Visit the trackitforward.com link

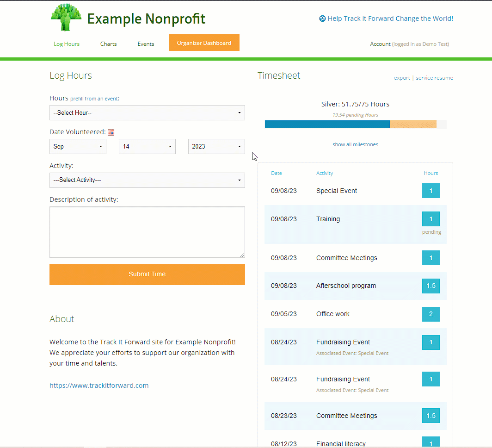coord(99,386)
